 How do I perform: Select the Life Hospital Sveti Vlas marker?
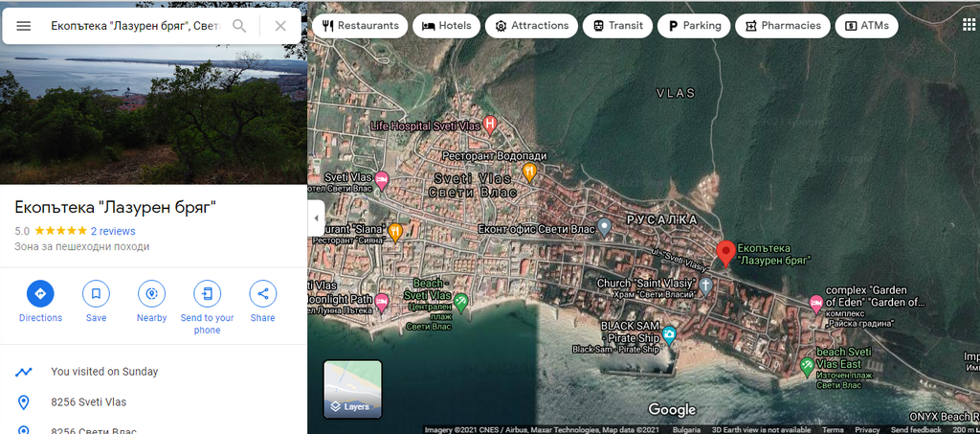[x=490, y=125]
